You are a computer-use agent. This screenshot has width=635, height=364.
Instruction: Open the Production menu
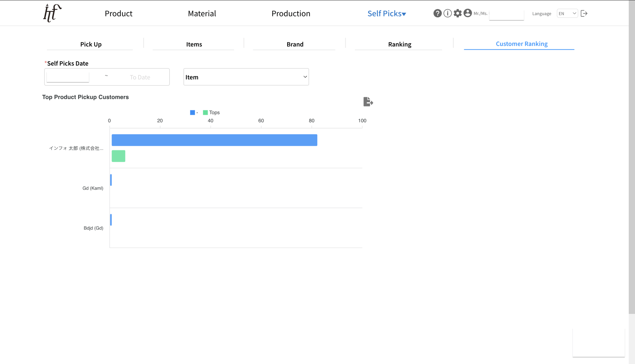pos(291,13)
